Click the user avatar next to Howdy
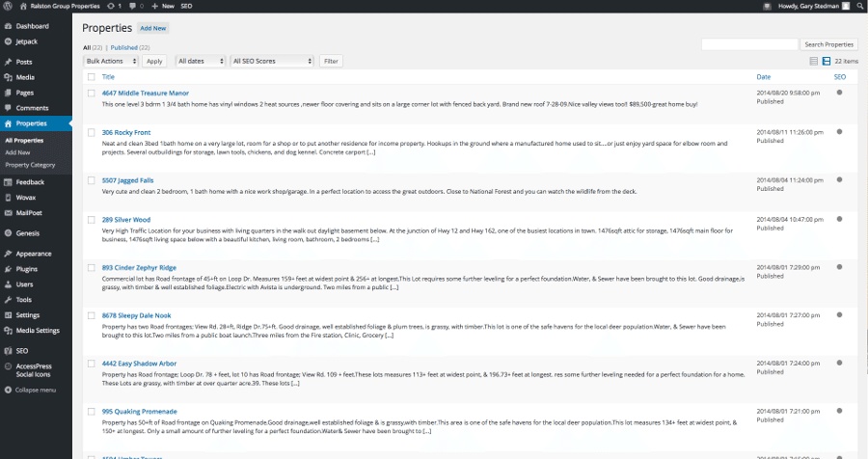The width and height of the screenshot is (868, 459). 846,6
